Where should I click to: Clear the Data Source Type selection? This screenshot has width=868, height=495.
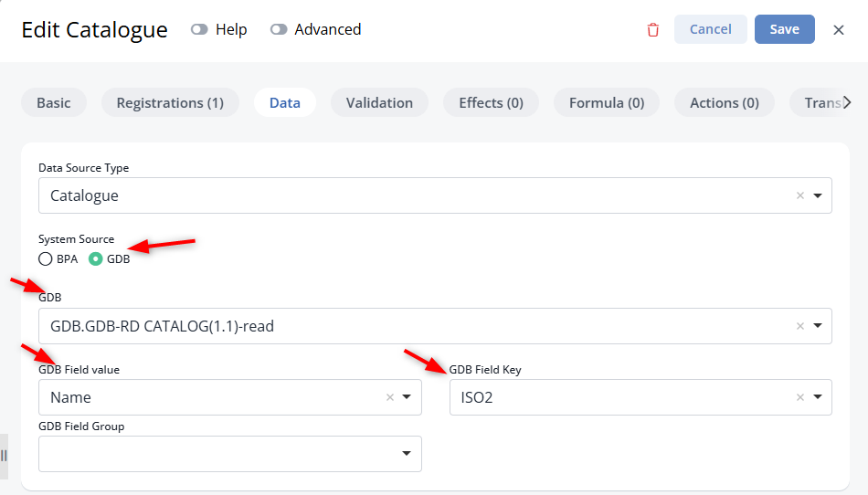pyautogui.click(x=799, y=195)
